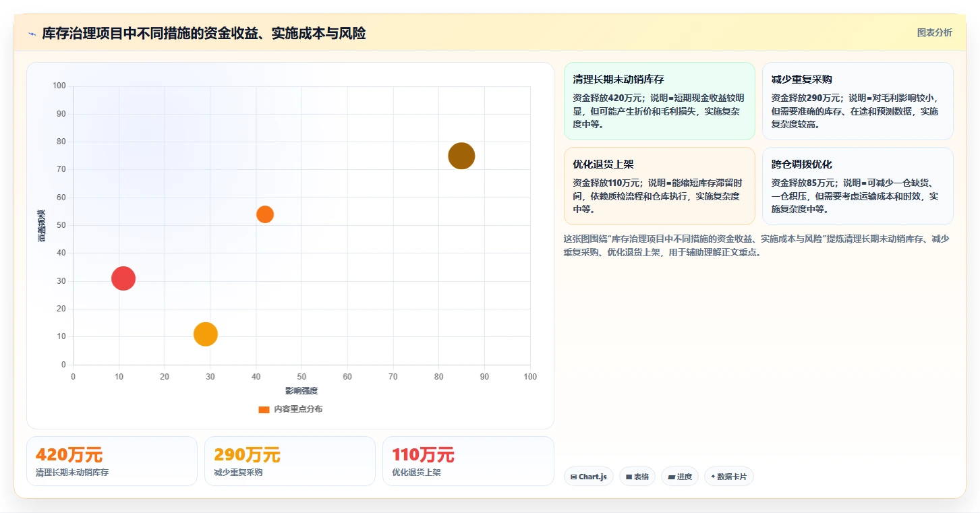Viewport: 980px width, 513px height.
Task: Click the 进度 tag
Action: coord(679,477)
